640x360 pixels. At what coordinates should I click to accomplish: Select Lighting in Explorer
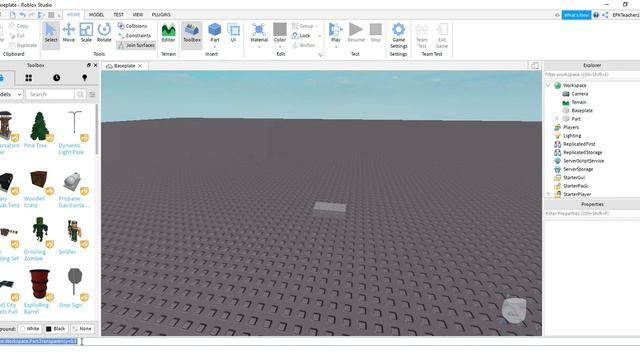571,136
